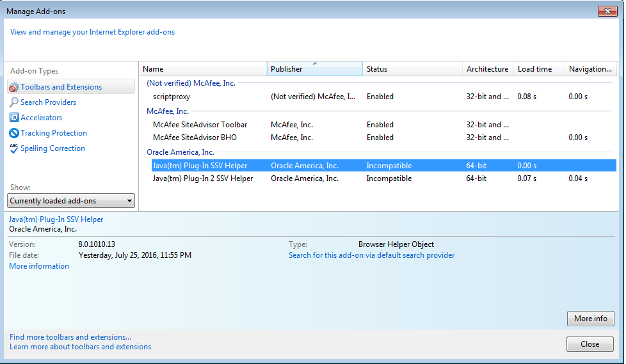Click the Search Providers magnifier icon

click(x=14, y=102)
